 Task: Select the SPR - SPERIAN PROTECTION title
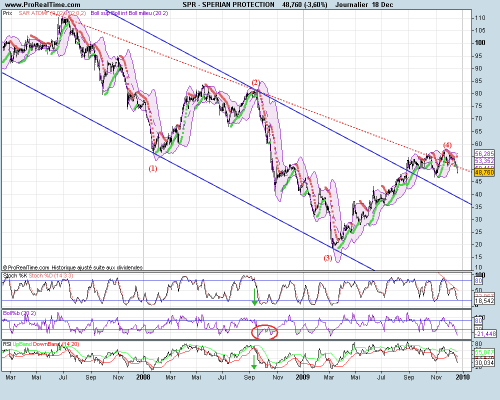tap(228, 5)
